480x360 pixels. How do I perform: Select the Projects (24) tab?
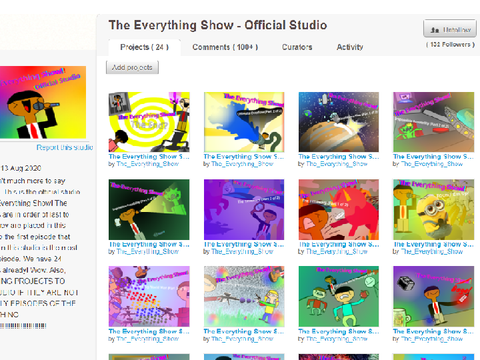[x=145, y=47]
